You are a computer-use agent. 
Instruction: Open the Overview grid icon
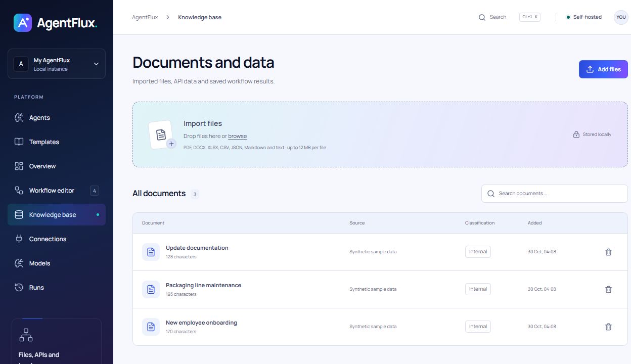tap(19, 166)
